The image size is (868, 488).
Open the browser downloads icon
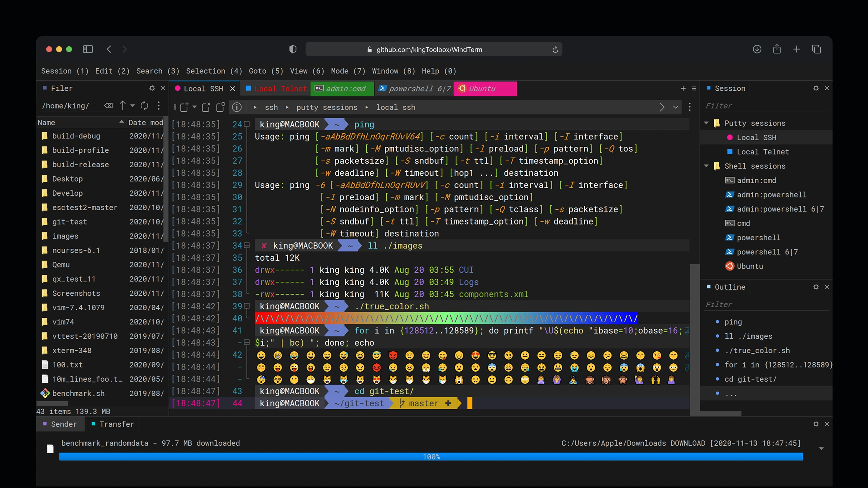point(757,49)
